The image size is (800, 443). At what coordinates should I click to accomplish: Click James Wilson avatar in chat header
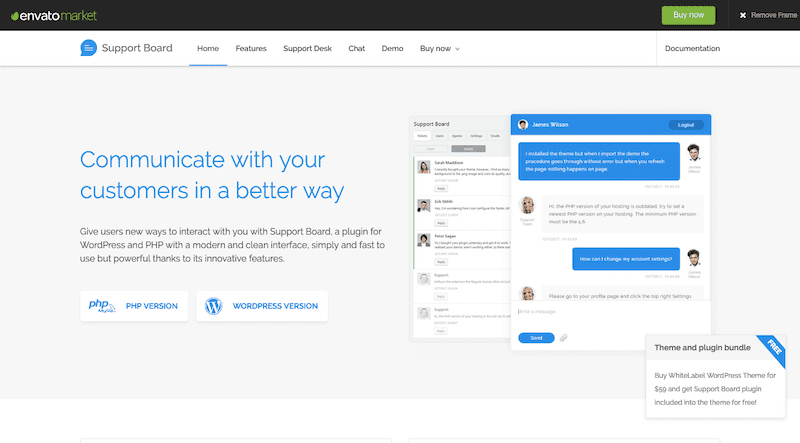point(522,125)
